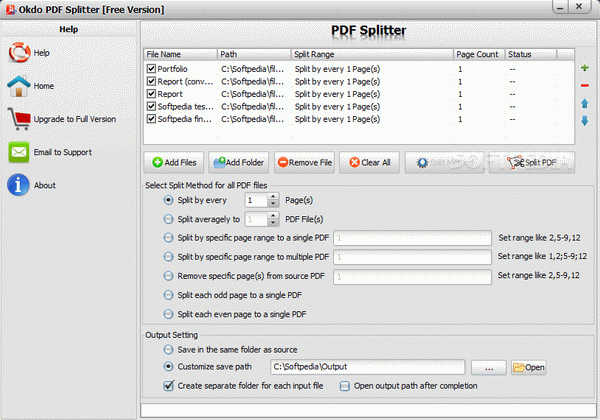
Task: Uncheck the Report (conv... file checkbox
Action: [x=151, y=81]
